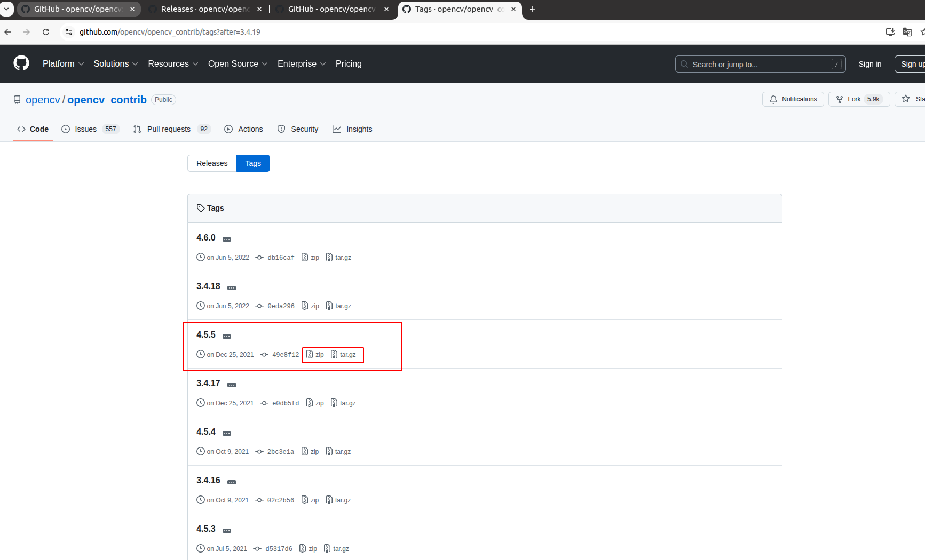Download zip for tag 4.6.0
This screenshot has height=560, width=925.
(311, 258)
